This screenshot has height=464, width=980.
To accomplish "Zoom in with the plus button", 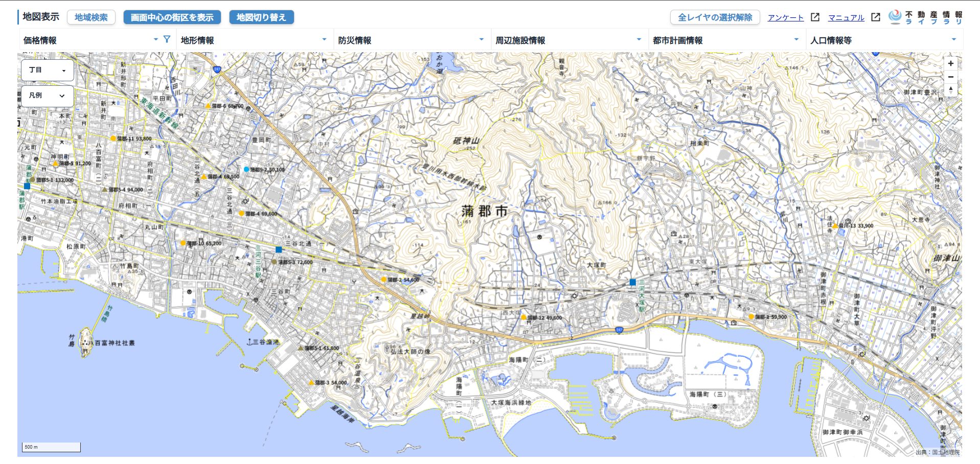I will point(950,63).
